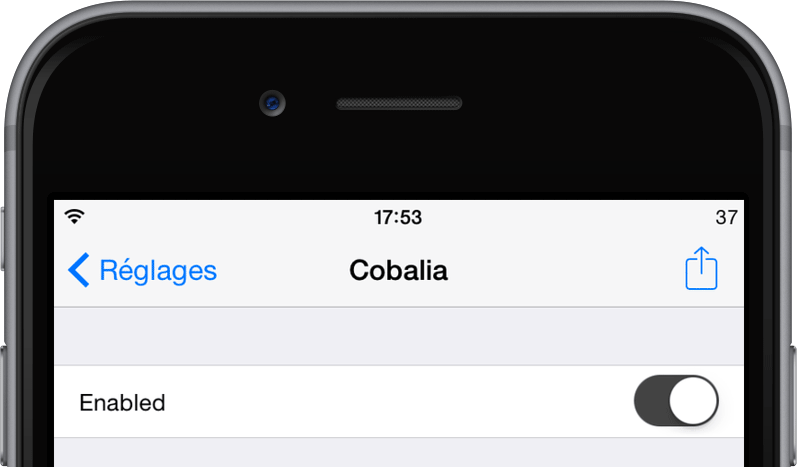The width and height of the screenshot is (797, 467).
Task: Click empty space in the Enabled row
Action: point(396,401)
